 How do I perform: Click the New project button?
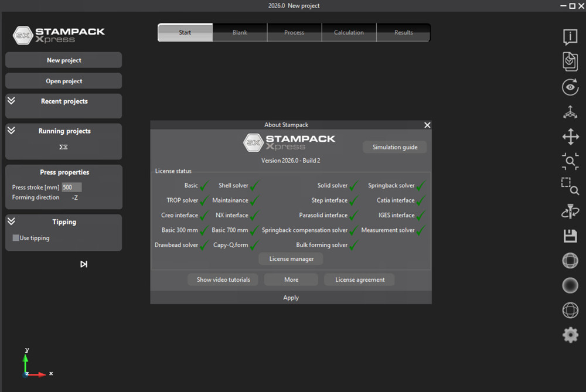click(63, 60)
